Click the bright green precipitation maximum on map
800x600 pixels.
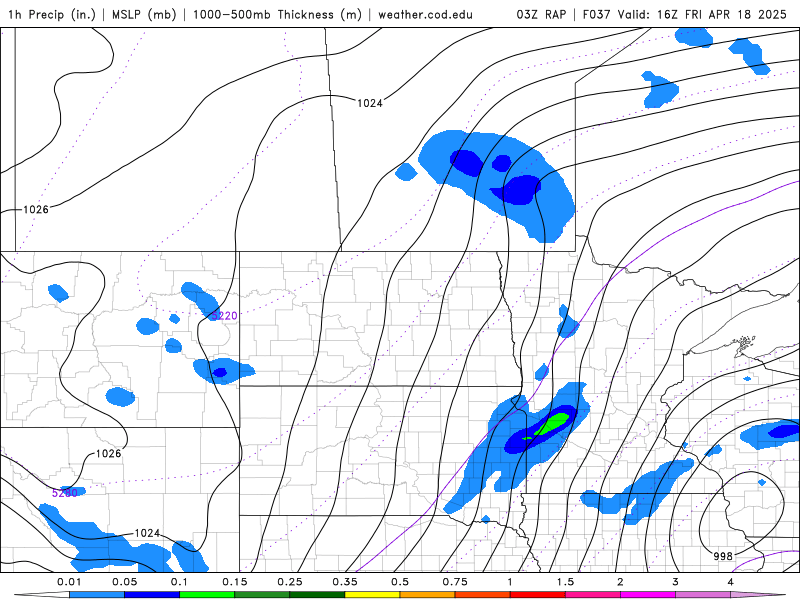pos(553,423)
